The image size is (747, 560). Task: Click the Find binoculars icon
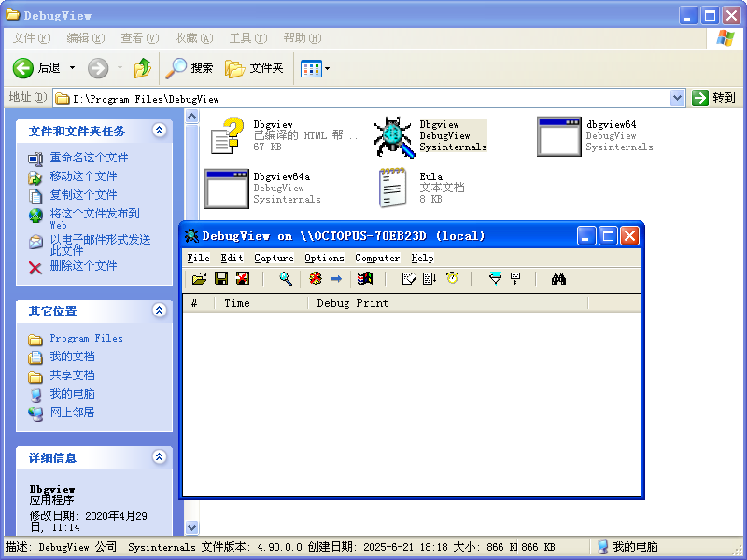click(x=558, y=278)
